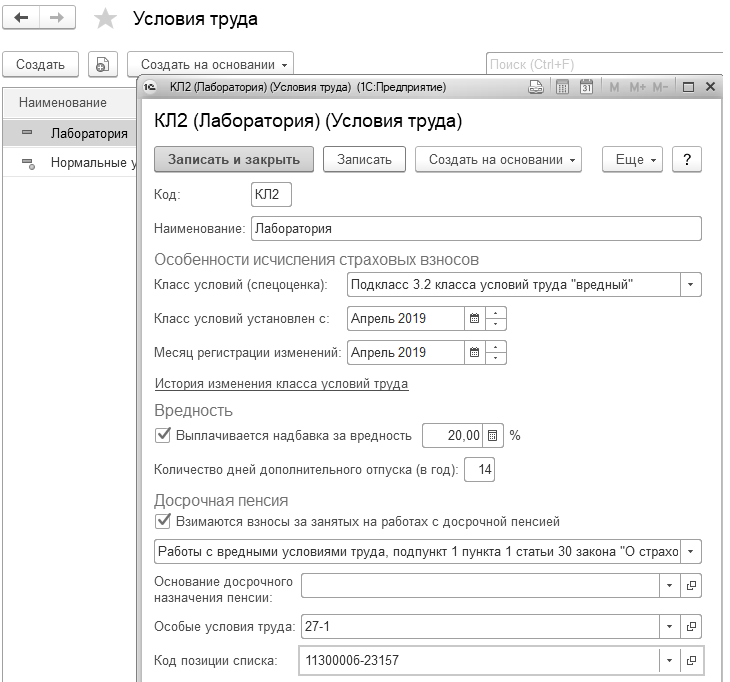
Task: Open calendar picker for Класс условий установлен с
Action: 474,318
